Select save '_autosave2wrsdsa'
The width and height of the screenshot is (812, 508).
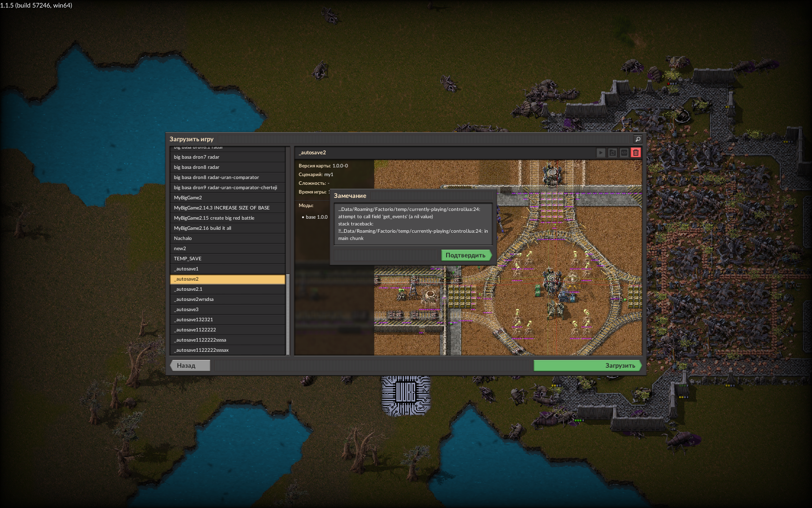click(x=228, y=299)
